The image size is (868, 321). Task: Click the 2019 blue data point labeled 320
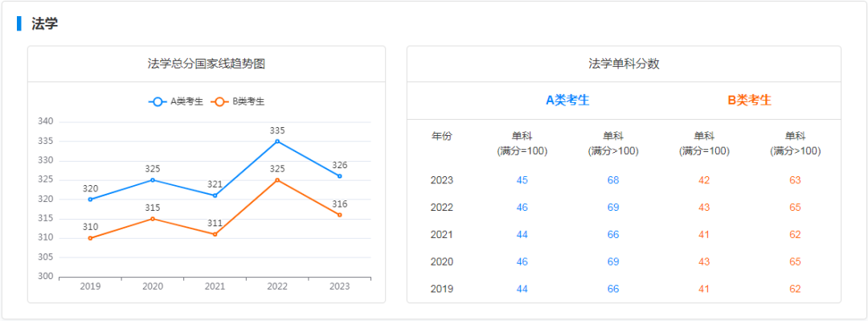(x=90, y=199)
